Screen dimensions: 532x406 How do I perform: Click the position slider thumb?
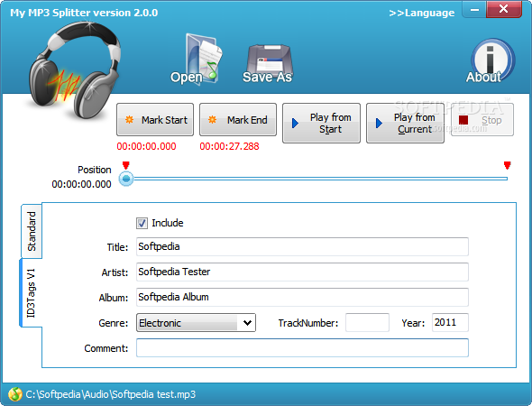[126, 179]
